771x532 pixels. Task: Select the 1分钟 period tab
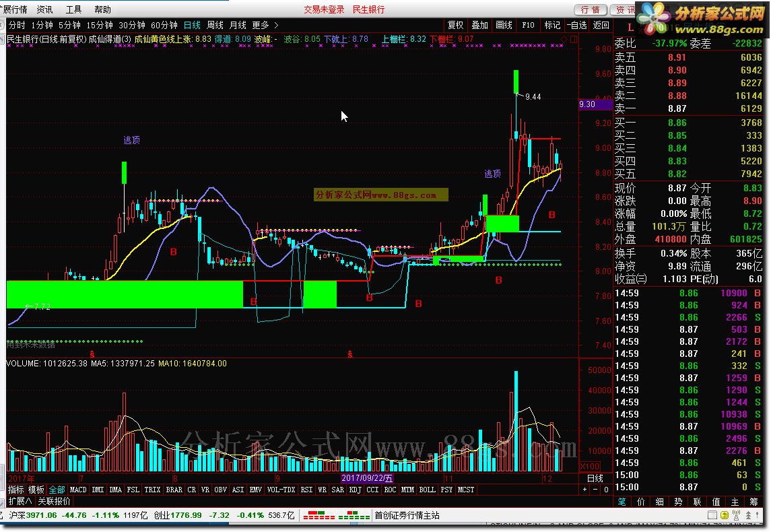coord(42,25)
